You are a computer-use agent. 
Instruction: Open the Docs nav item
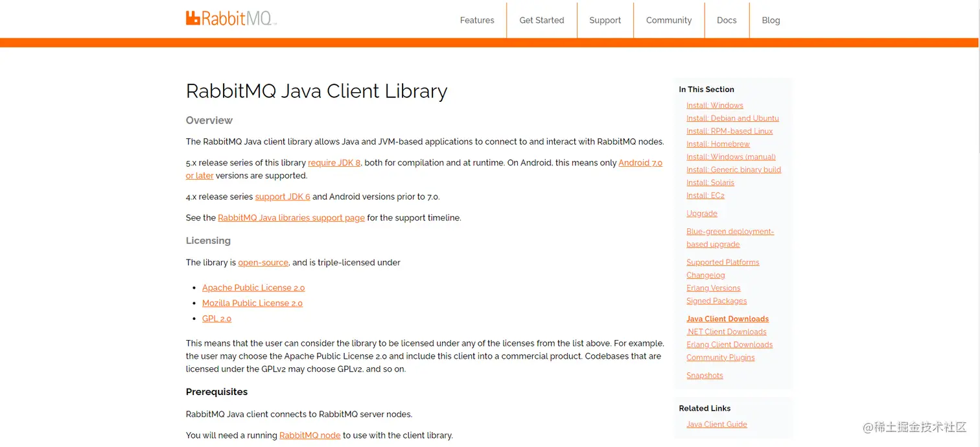[727, 20]
